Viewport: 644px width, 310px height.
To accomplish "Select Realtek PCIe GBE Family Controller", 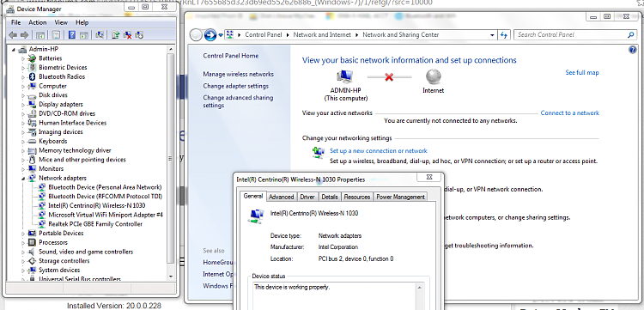I will click(x=95, y=224).
